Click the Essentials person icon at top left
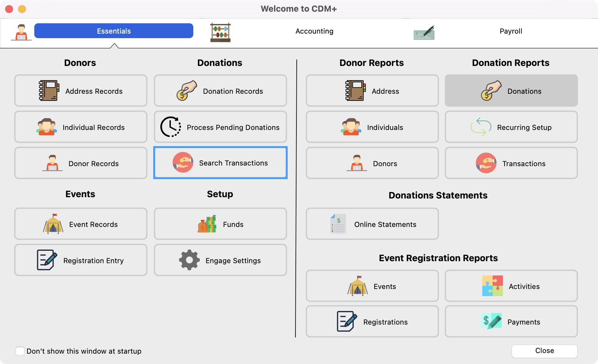Screen dimensions: 598x364 (x=21, y=32)
